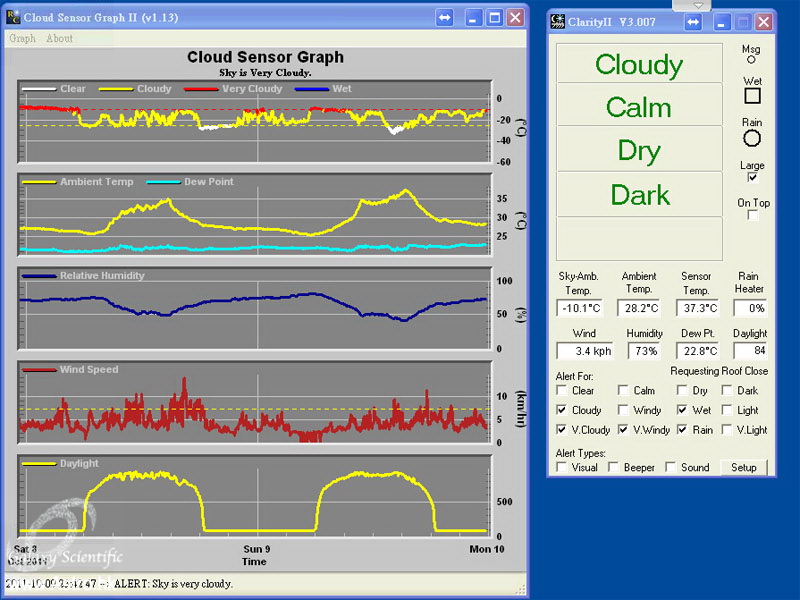The width and height of the screenshot is (800, 600).
Task: Tick the Visual alert type checkbox
Action: 563,467
